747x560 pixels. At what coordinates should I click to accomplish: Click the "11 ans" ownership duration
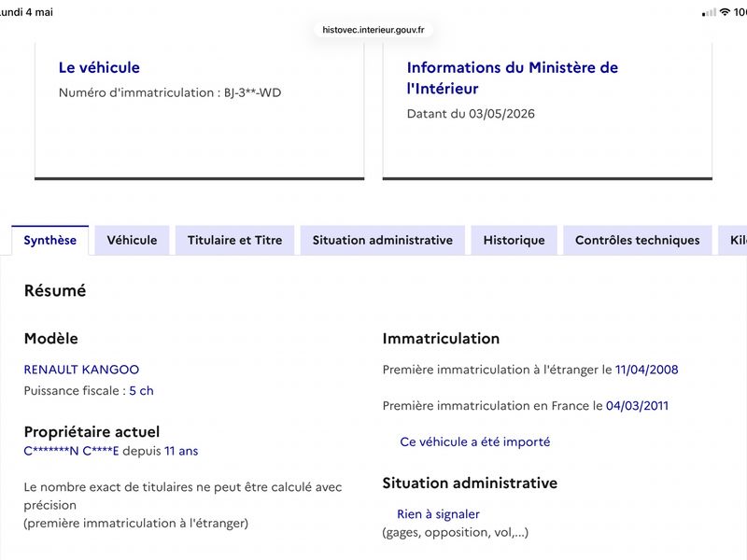pos(181,451)
